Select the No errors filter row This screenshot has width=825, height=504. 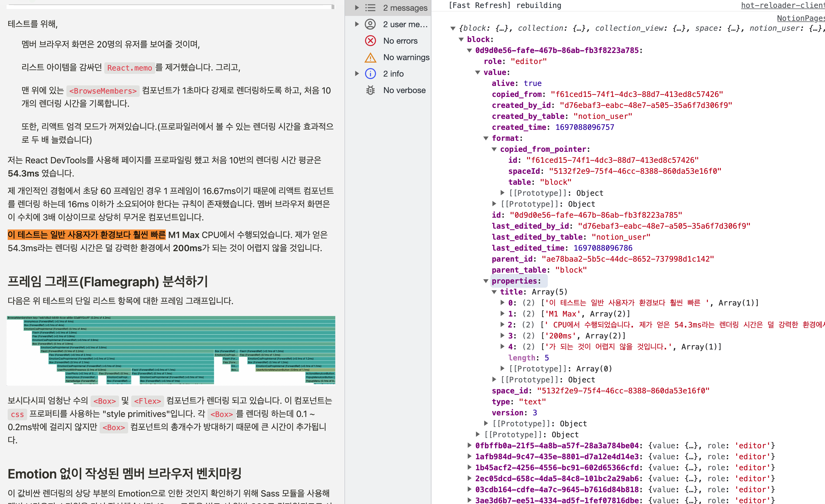[x=400, y=41]
